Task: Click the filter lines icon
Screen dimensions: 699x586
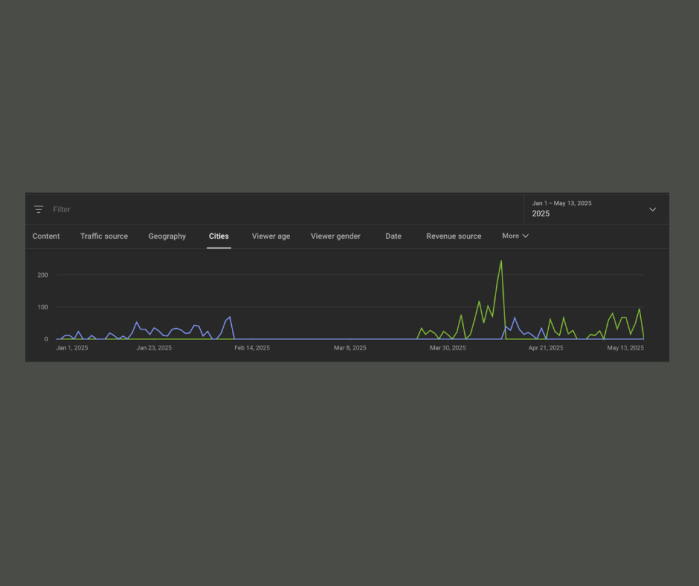Action: click(39, 210)
